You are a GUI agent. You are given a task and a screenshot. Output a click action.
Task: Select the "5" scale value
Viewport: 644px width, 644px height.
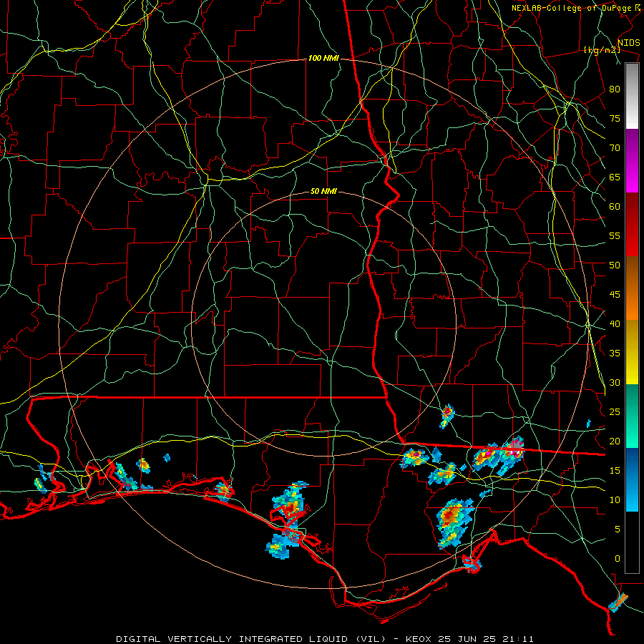(x=618, y=530)
